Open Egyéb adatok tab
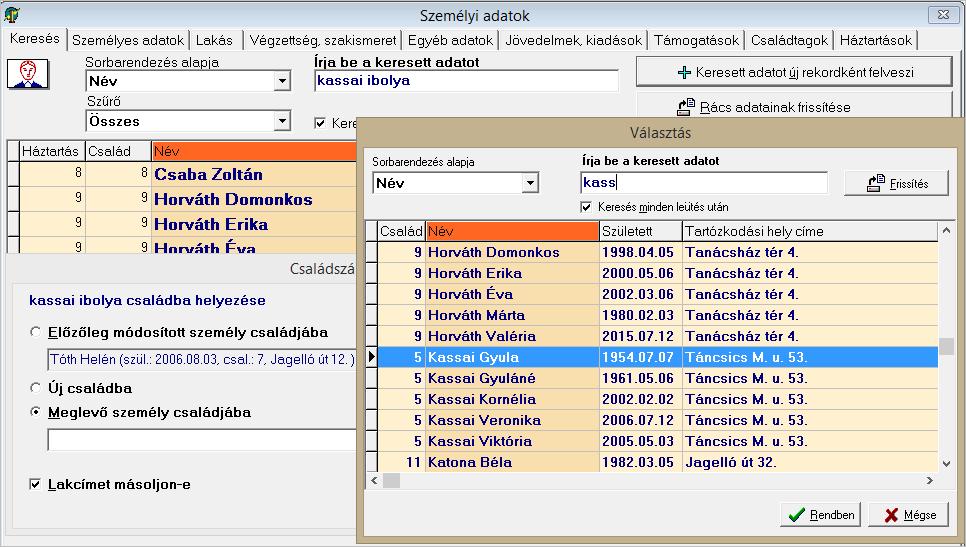The height and width of the screenshot is (547, 966). coord(450,41)
